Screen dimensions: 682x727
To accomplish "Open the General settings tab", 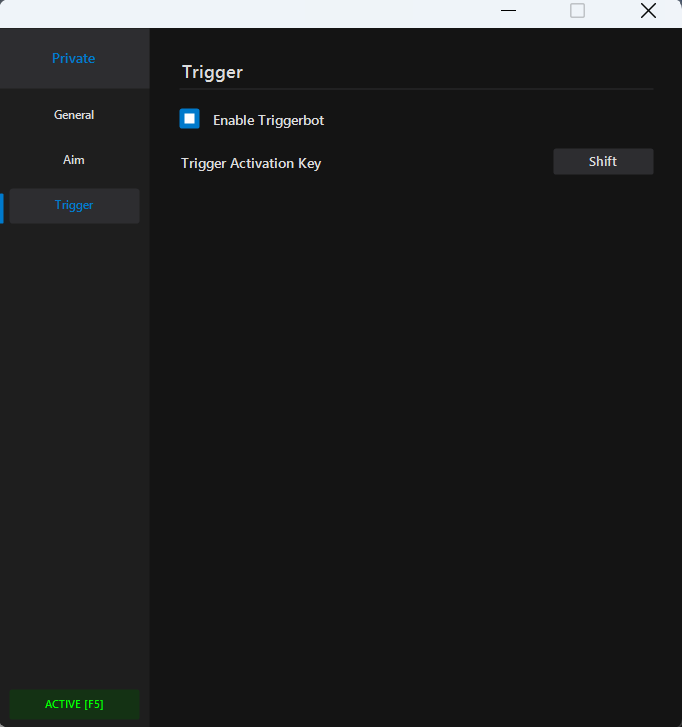I will (74, 115).
